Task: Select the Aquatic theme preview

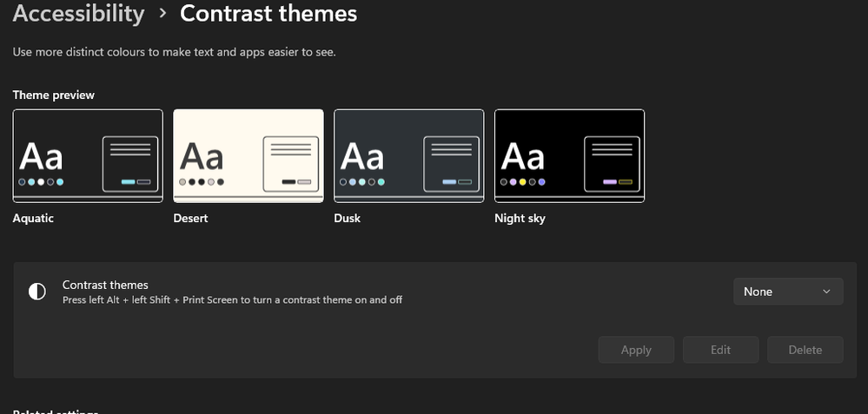Action: pos(88,156)
